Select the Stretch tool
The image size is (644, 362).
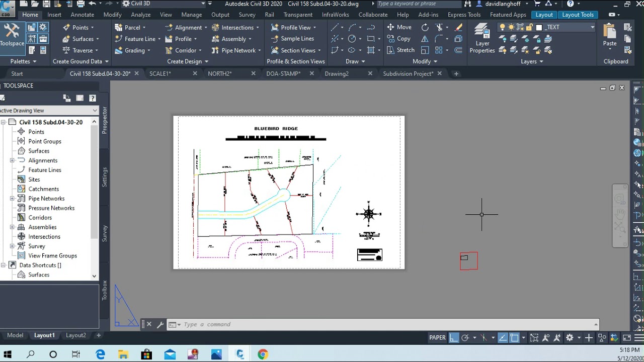pos(401,50)
